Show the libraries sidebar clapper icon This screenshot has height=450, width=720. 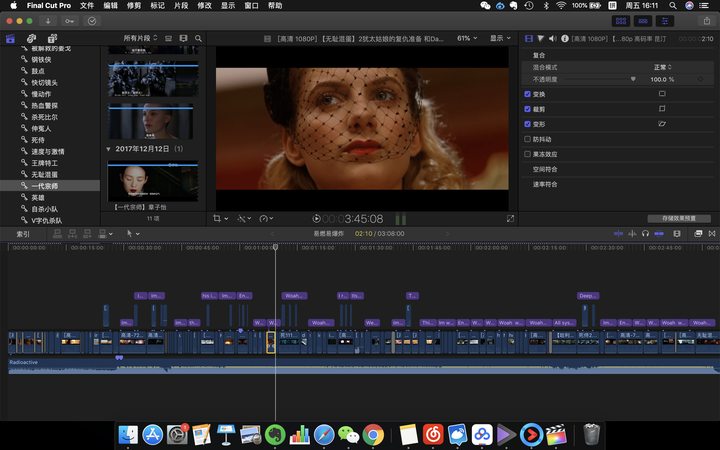click(10, 39)
